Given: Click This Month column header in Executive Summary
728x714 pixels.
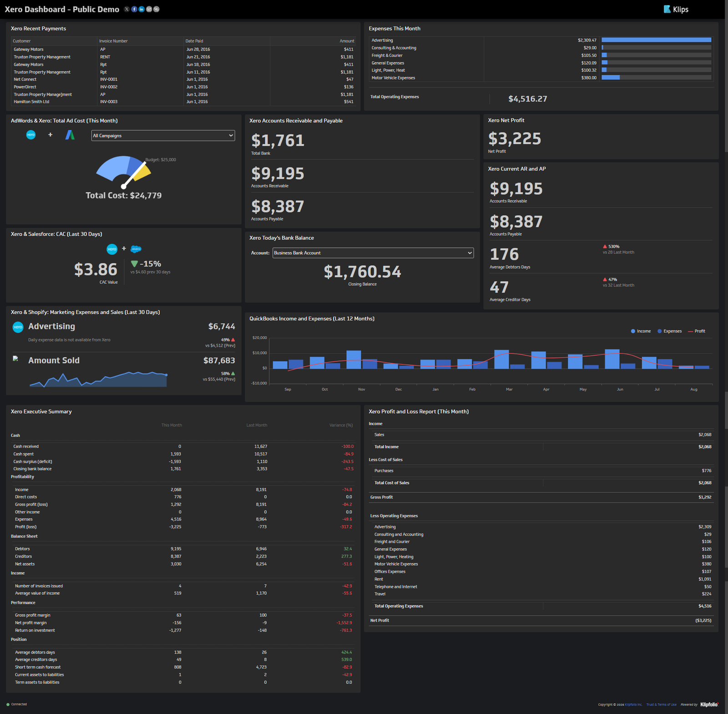Looking at the screenshot, I should [x=172, y=425].
